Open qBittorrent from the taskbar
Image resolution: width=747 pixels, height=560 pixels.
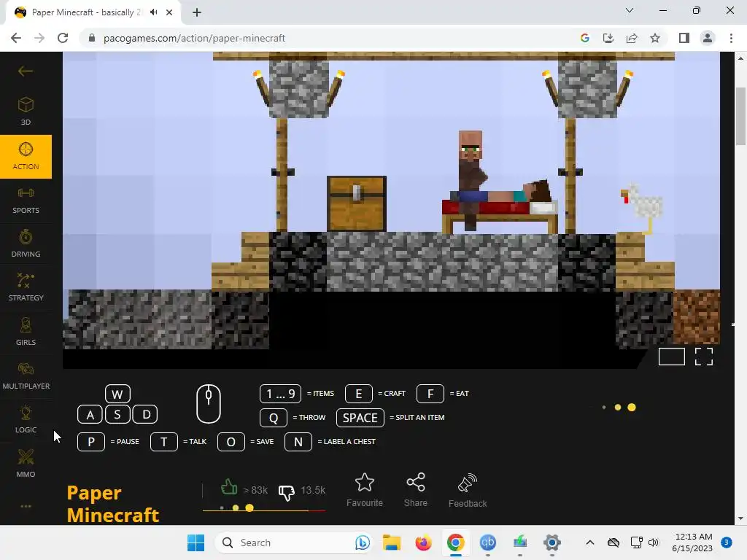[x=487, y=542]
